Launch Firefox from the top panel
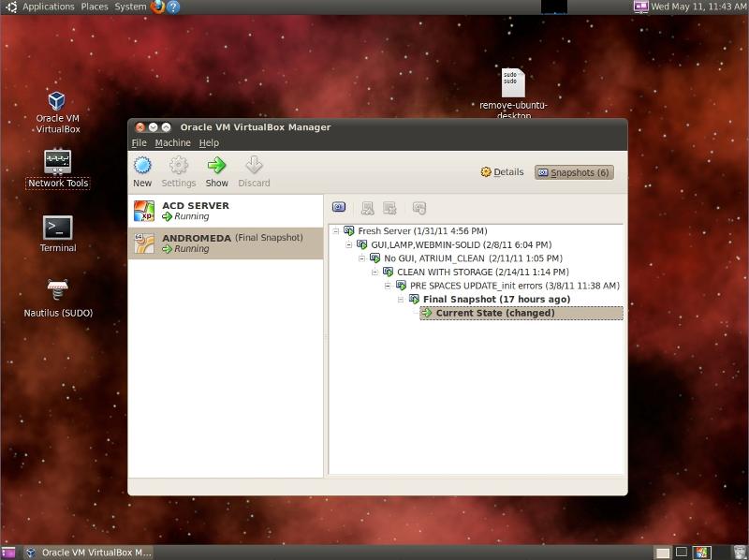Screen dimensions: 749x560 [x=157, y=7]
